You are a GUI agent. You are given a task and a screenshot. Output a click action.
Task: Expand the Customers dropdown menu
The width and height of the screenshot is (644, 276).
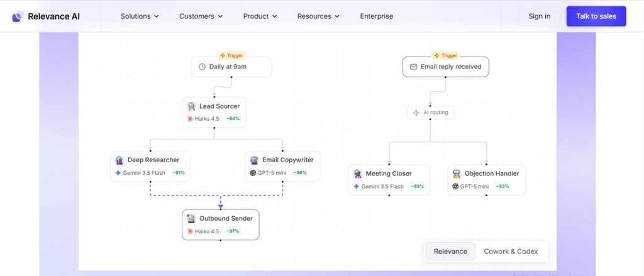(x=201, y=16)
